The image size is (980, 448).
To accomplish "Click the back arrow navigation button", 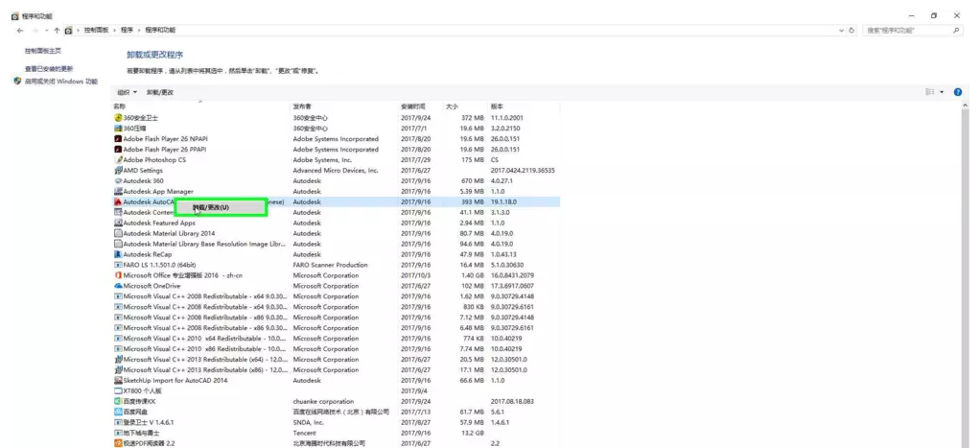I will coord(20,31).
